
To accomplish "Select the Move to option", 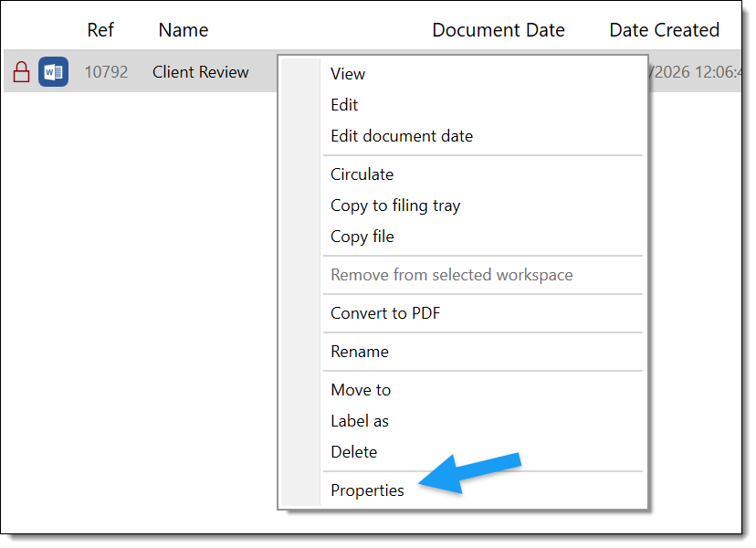I will tap(361, 390).
